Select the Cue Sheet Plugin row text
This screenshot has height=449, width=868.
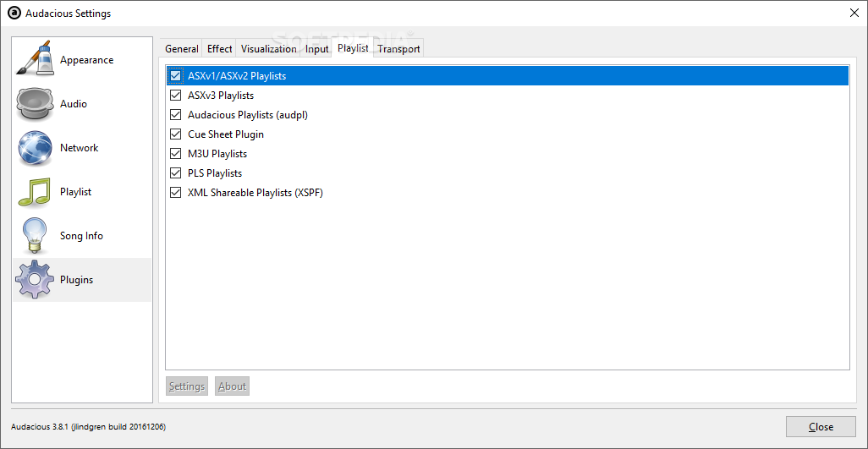point(226,134)
